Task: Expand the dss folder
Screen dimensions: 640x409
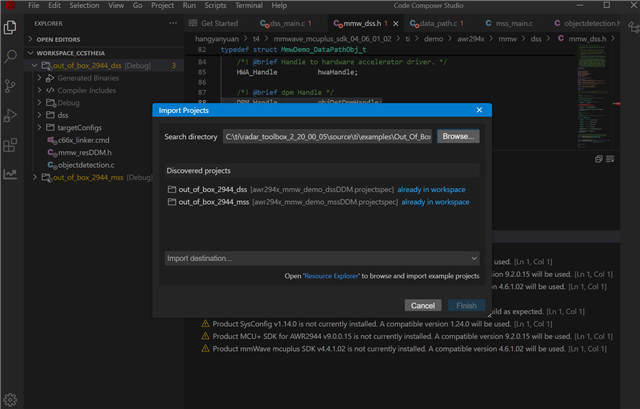Action: click(39, 115)
